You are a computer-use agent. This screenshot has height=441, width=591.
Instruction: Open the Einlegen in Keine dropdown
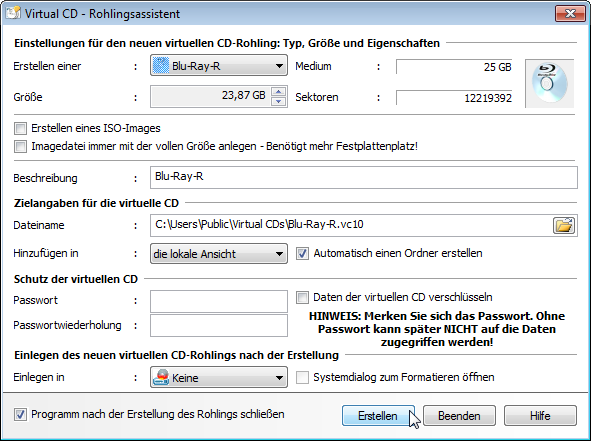click(x=219, y=377)
